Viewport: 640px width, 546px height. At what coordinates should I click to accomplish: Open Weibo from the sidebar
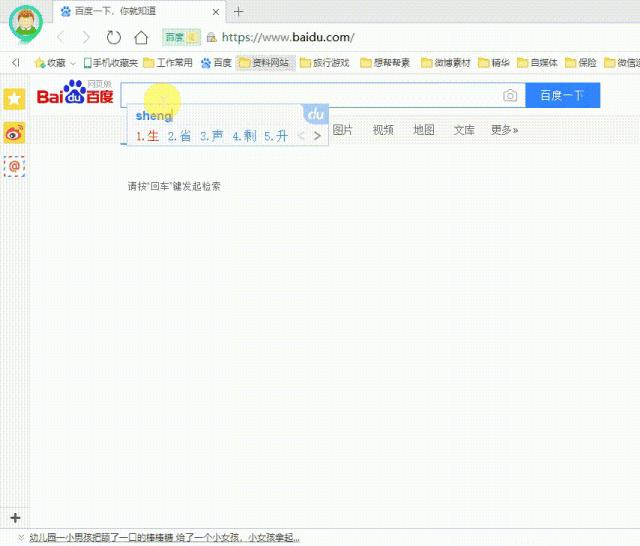14,133
